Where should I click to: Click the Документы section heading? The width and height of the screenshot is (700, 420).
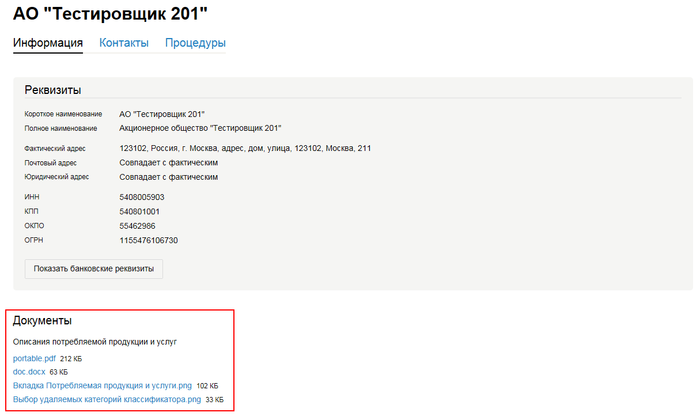point(42,321)
